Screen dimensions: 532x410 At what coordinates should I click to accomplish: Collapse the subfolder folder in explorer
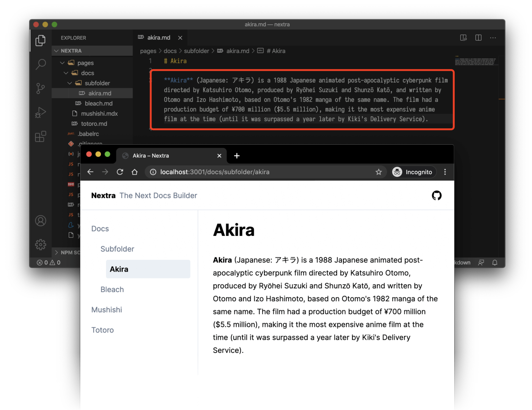pos(93,83)
